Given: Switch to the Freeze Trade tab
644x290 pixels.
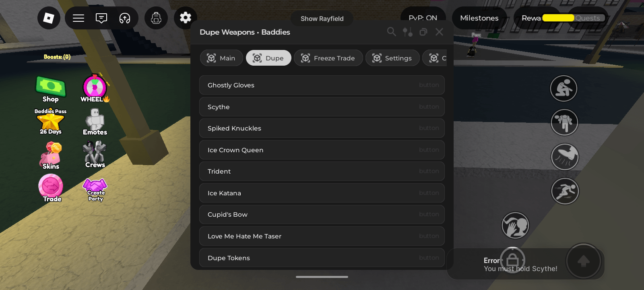Looking at the screenshot, I should 328,58.
